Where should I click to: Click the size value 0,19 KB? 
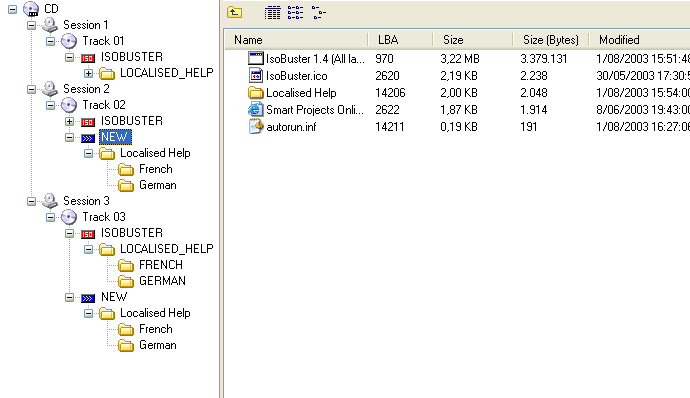[x=459, y=127]
